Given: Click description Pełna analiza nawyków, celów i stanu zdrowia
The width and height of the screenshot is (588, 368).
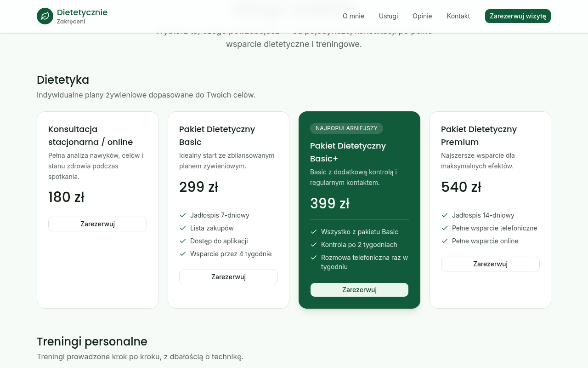Looking at the screenshot, I should pyautogui.click(x=96, y=166).
